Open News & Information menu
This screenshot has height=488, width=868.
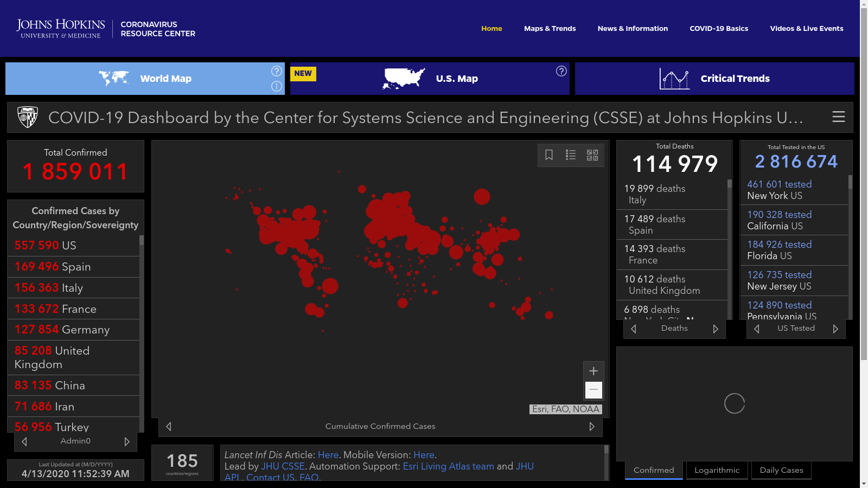633,29
